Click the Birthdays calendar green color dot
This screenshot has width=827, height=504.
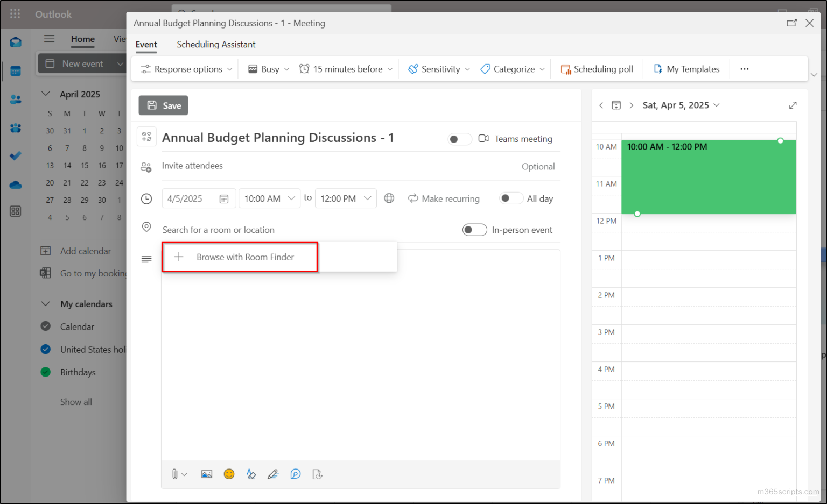point(46,372)
